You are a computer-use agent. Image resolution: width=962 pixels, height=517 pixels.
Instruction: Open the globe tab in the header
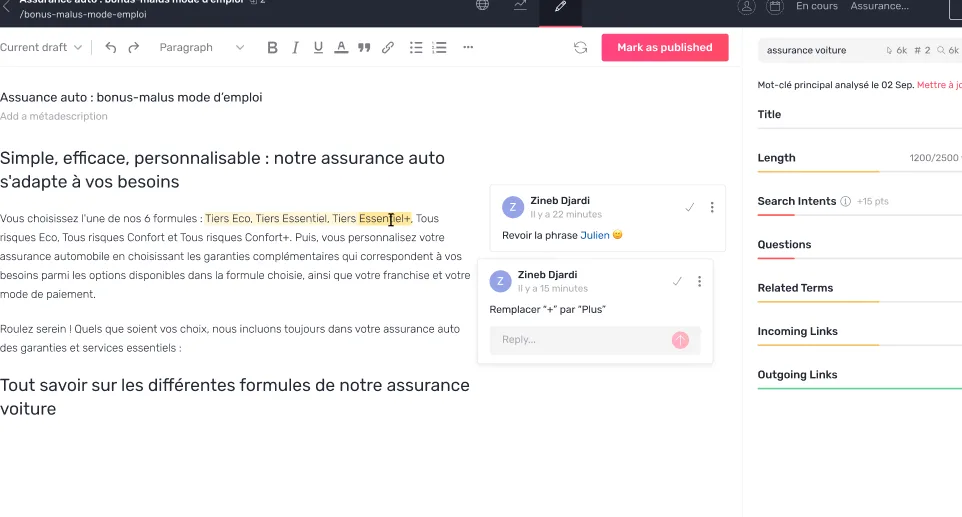[483, 6]
